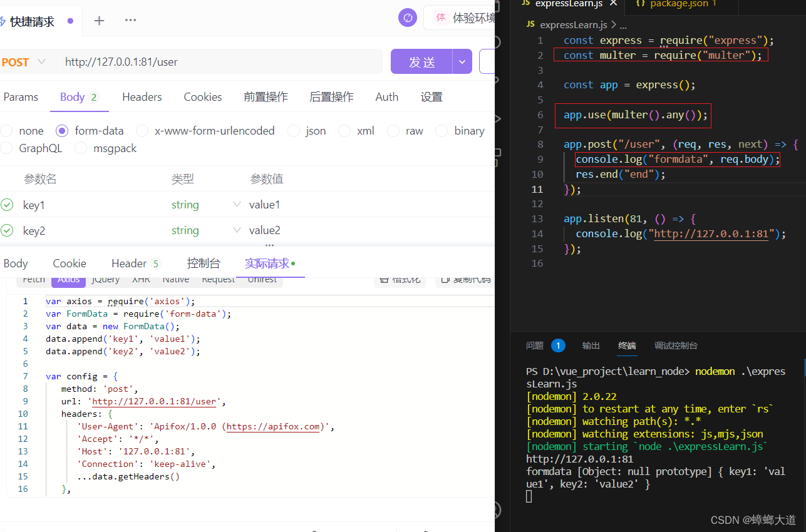Open key2 type dropdown arrow
The image size is (806, 532).
(237, 230)
